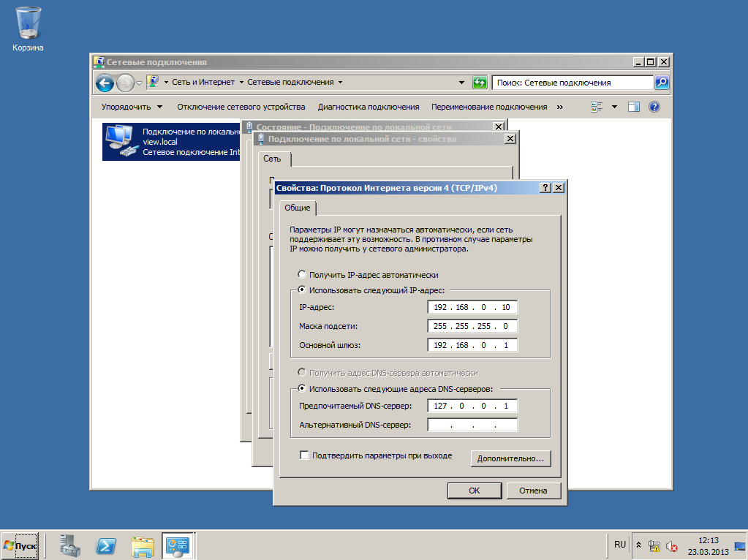Viewport: 748px width, 560px height.
Task: Click the network location icon in address bar
Action: (x=153, y=82)
